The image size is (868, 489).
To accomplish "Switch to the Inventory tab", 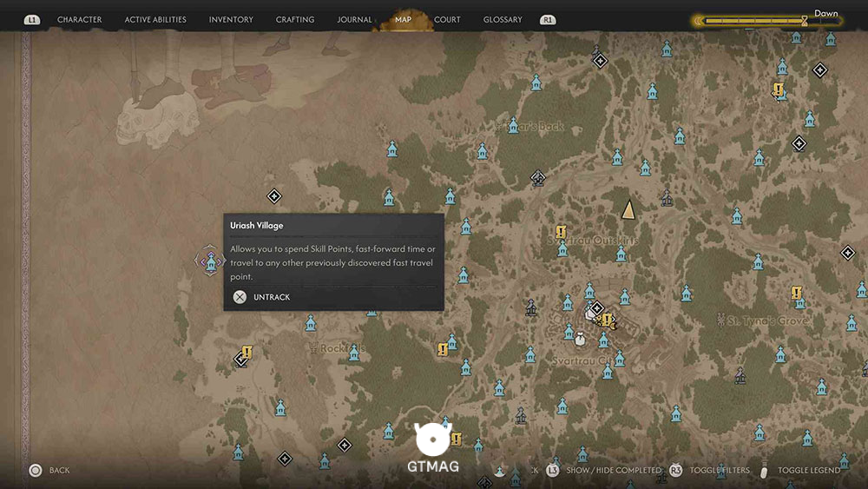I will pyautogui.click(x=231, y=19).
